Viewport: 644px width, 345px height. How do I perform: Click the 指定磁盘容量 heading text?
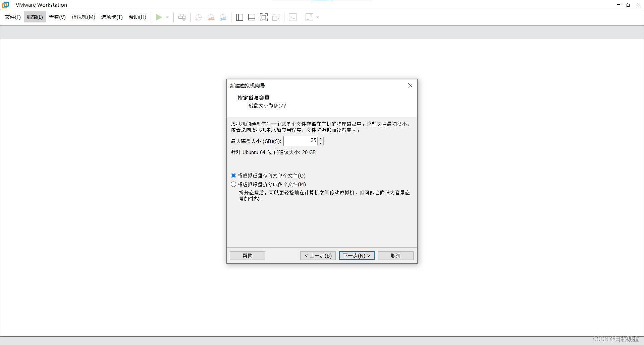pos(254,98)
